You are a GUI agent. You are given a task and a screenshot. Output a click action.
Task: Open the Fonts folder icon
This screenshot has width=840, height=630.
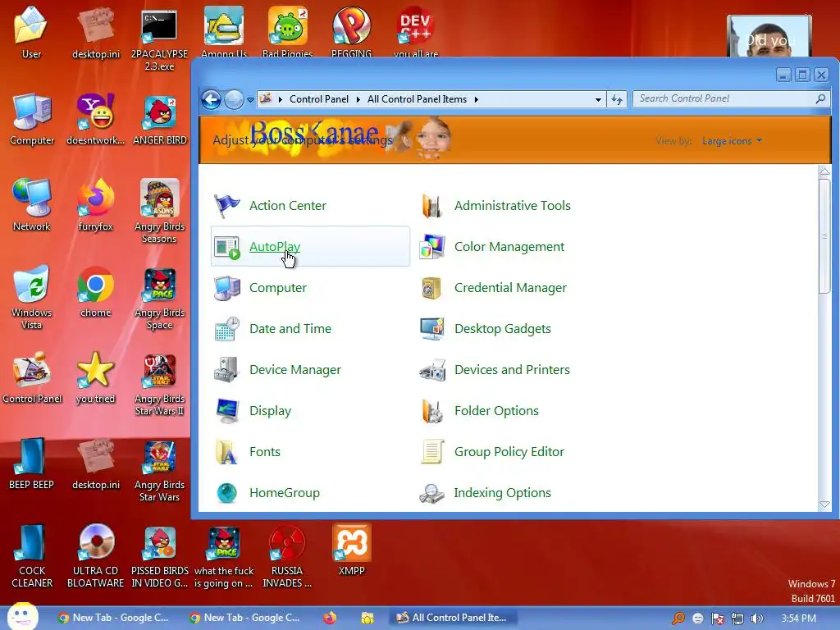coord(227,452)
